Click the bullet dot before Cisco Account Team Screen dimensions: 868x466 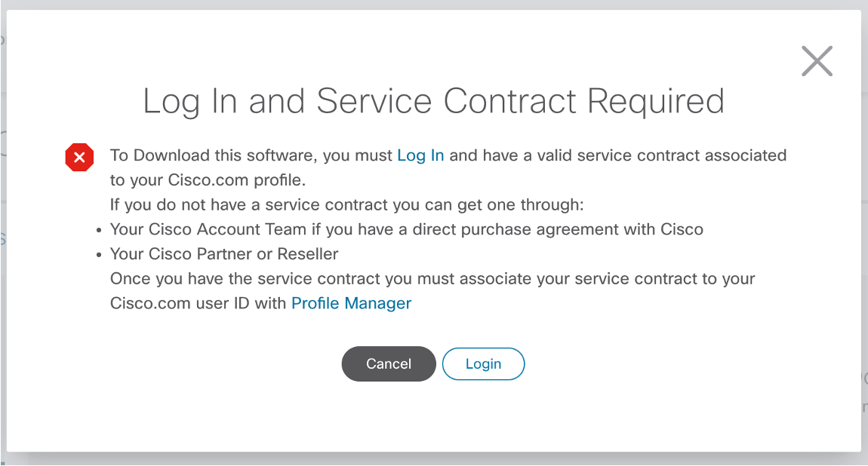click(99, 231)
